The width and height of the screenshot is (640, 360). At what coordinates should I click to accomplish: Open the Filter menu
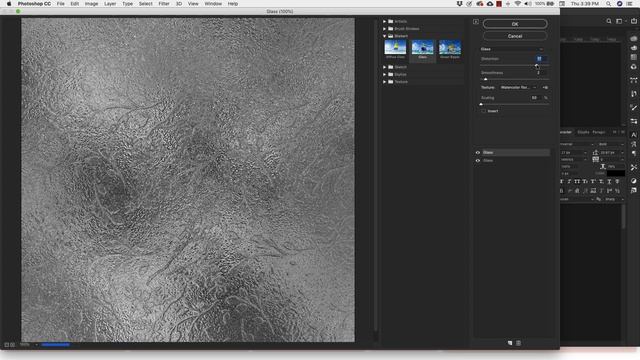(164, 4)
